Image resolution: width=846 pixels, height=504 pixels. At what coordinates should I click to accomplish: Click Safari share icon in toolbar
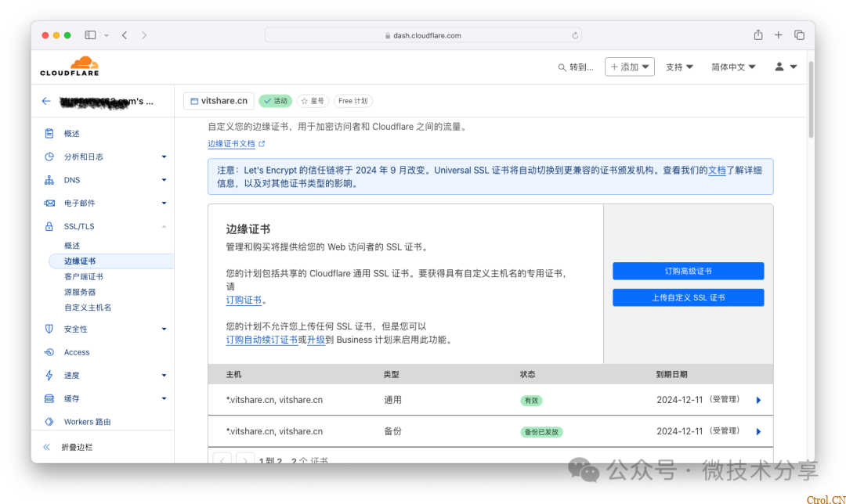click(757, 35)
